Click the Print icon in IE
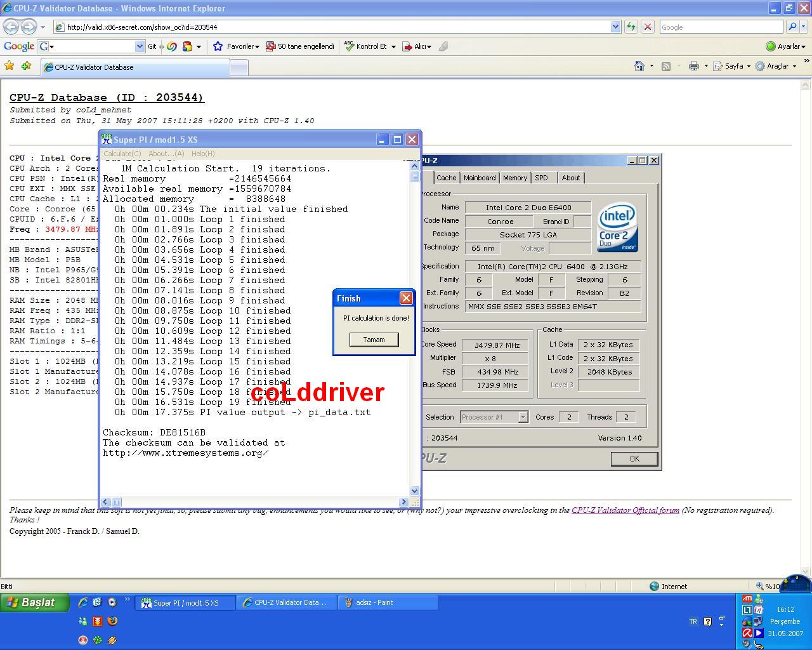Screen dimensions: 812x650 pos(694,66)
